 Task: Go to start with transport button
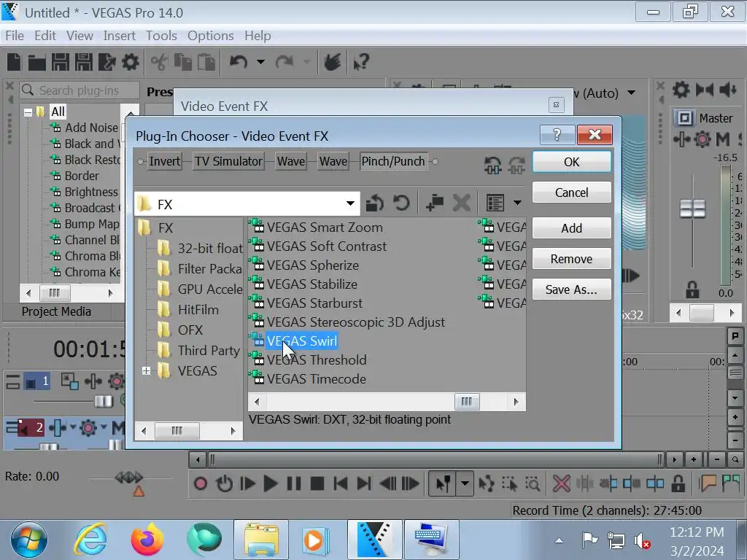click(341, 484)
